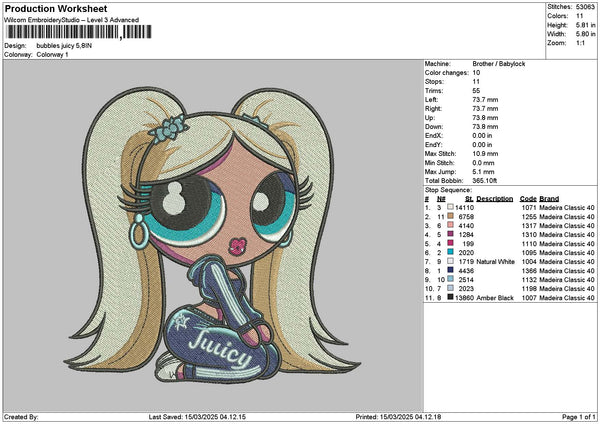Click the color swatch for code 1366

[450, 271]
